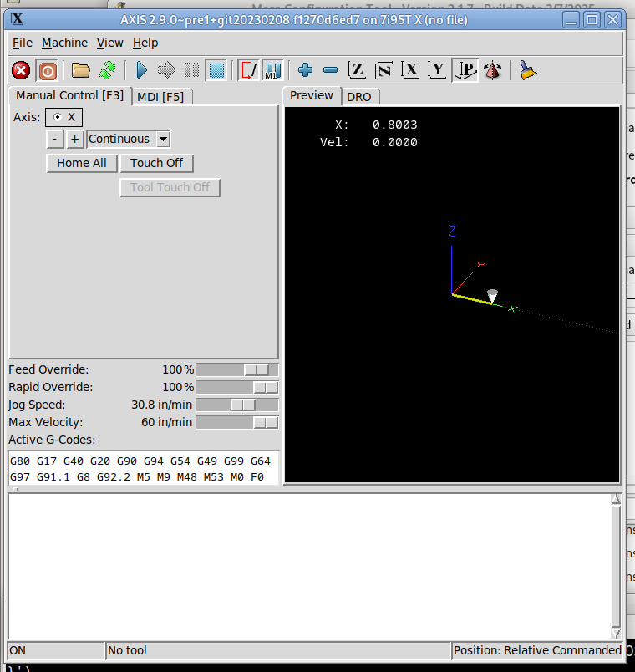The width and height of the screenshot is (635, 672).
Task: Click the ON status bar entry
Action: click(x=56, y=650)
